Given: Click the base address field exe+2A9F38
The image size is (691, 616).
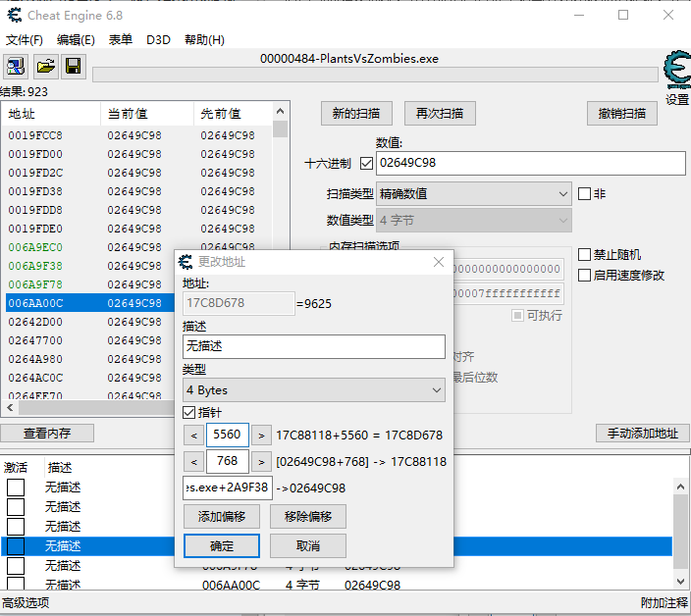Looking at the screenshot, I should pos(228,488).
